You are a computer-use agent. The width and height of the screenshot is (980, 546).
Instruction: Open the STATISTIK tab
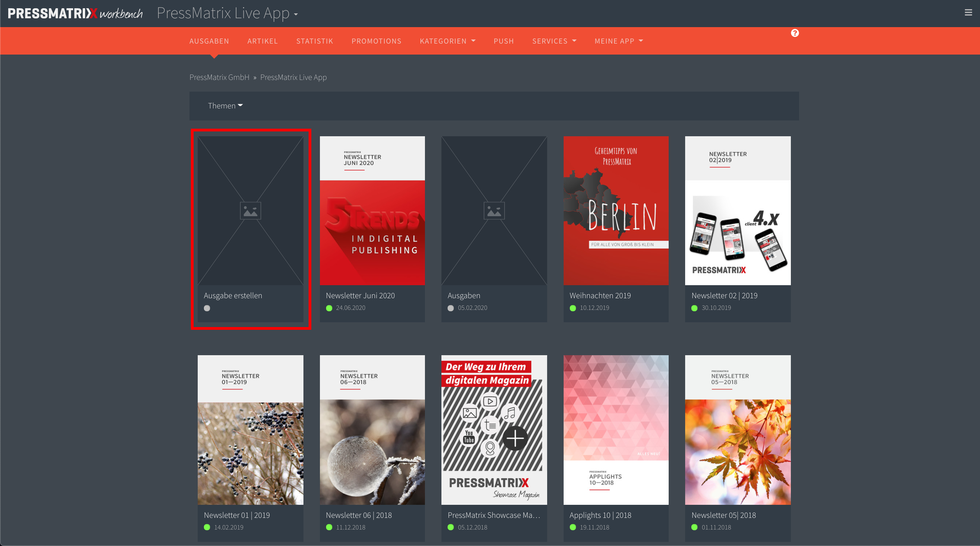point(315,41)
